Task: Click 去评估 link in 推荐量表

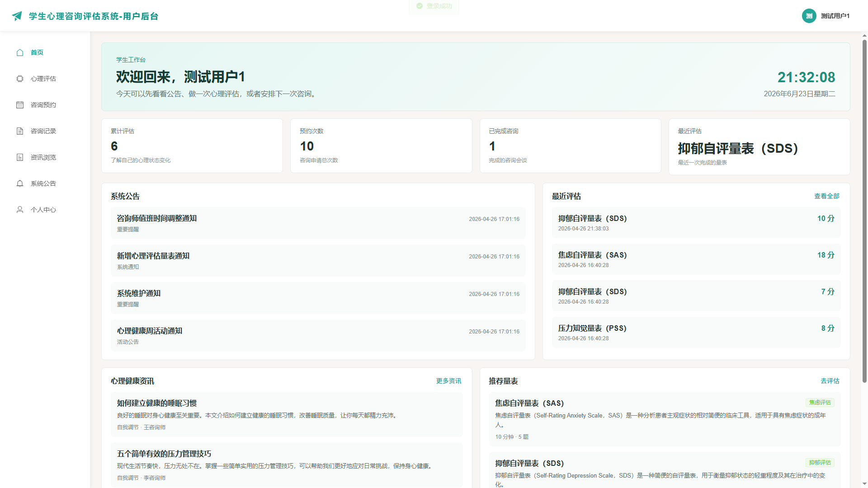Action: 830,381
